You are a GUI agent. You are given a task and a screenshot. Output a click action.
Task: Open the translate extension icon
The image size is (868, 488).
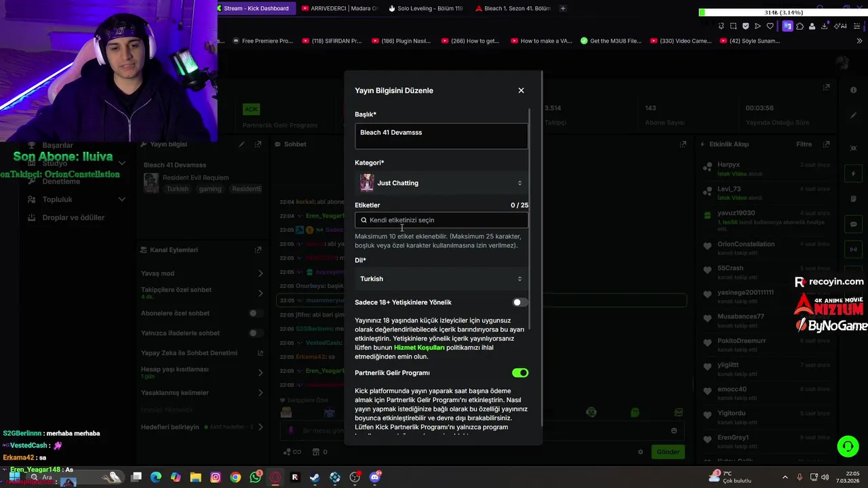point(787,26)
